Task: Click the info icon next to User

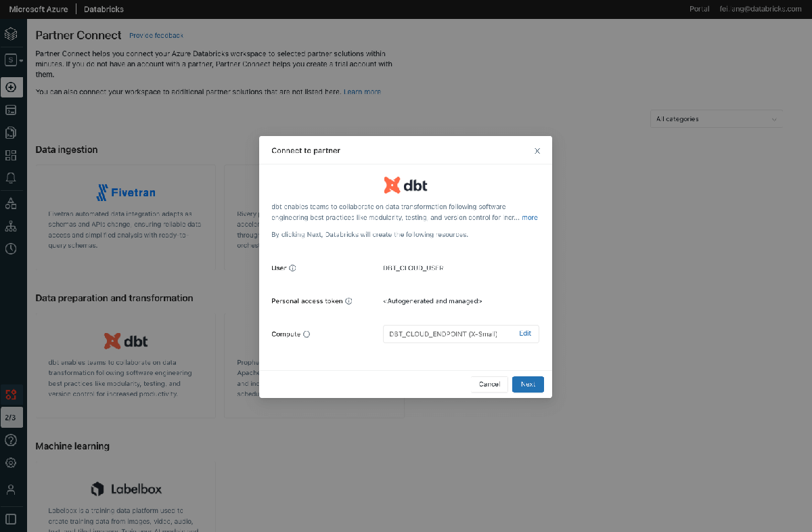Action: click(x=292, y=268)
